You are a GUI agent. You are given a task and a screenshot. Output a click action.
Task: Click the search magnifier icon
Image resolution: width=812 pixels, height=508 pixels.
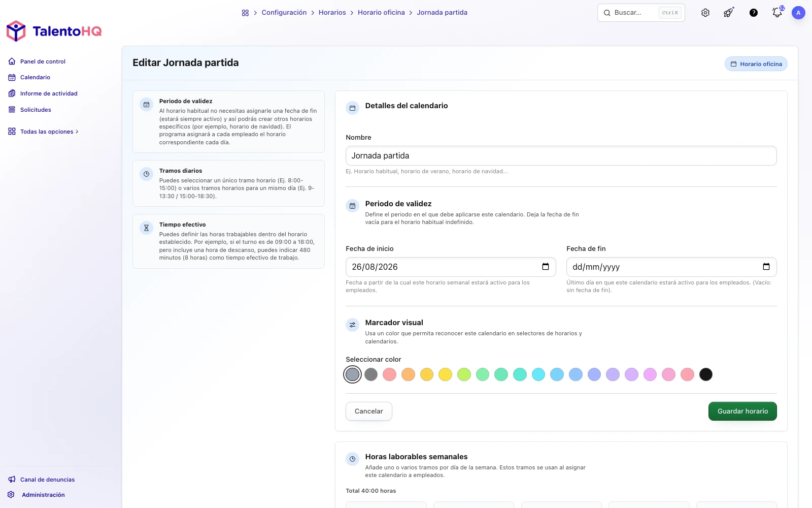607,13
